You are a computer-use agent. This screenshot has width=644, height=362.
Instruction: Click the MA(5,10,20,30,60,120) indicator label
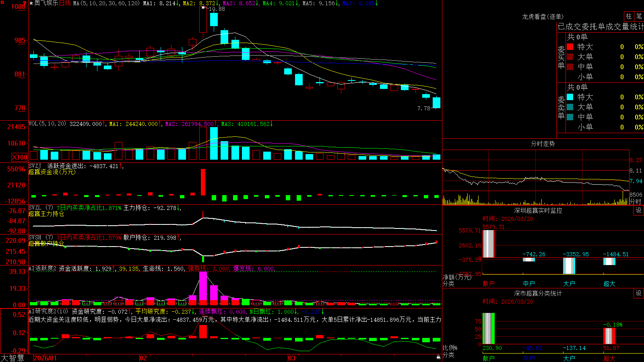coord(106,3)
